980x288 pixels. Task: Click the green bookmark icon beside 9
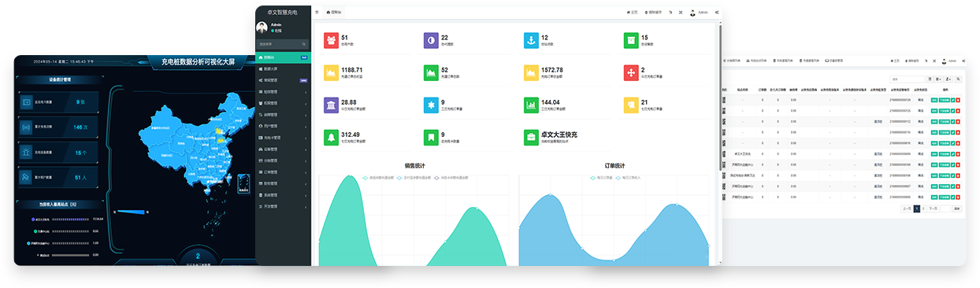click(x=431, y=137)
